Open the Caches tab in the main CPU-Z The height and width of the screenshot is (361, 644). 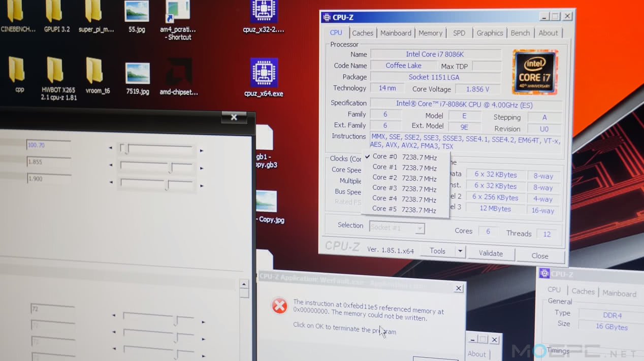coord(363,33)
